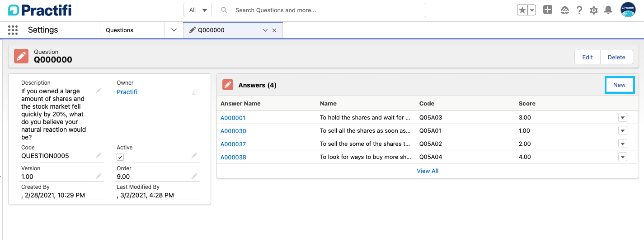Click the search magnifier icon
Viewport: 644px width, 240px height.
[x=224, y=10]
